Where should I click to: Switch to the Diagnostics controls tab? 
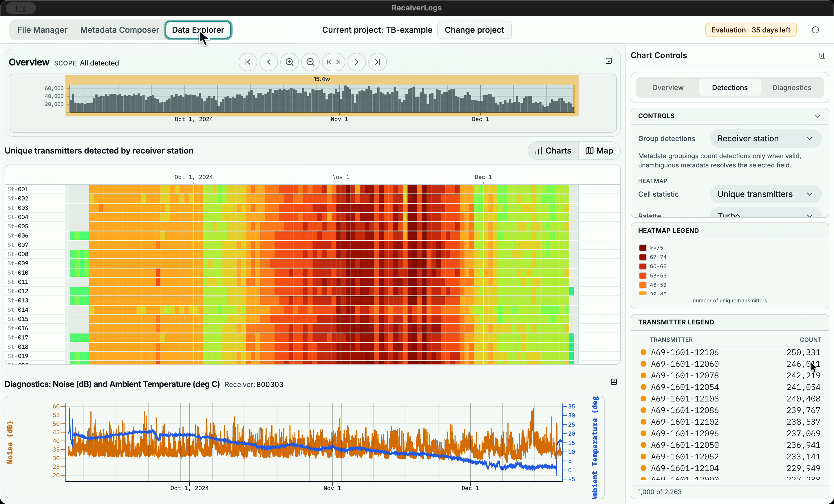tap(791, 88)
